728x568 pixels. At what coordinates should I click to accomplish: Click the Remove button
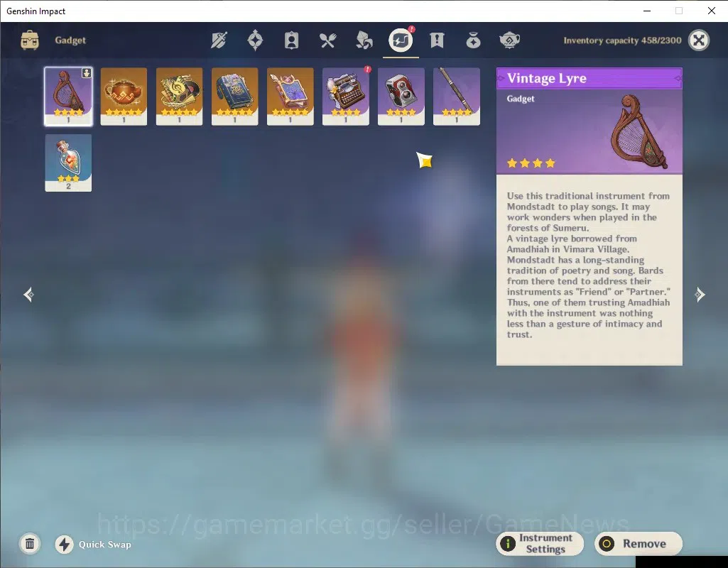pyautogui.click(x=639, y=543)
